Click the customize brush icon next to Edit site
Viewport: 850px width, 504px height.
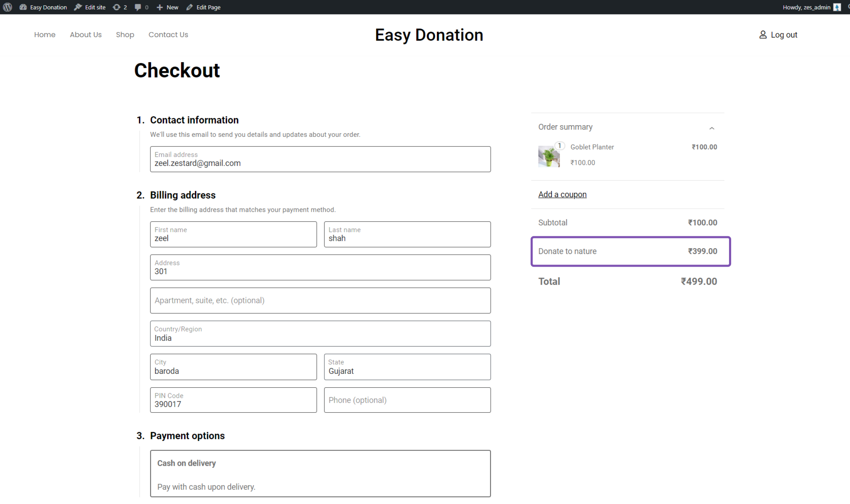[78, 7]
